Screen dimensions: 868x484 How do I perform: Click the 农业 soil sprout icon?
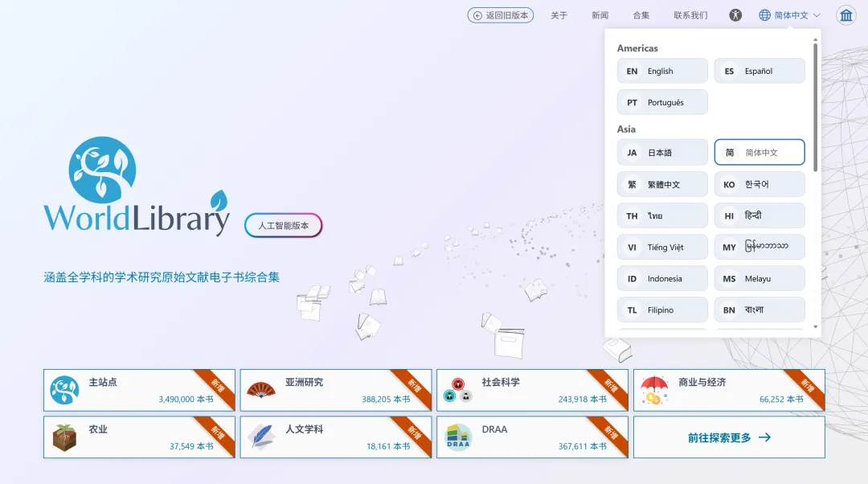tap(64, 437)
